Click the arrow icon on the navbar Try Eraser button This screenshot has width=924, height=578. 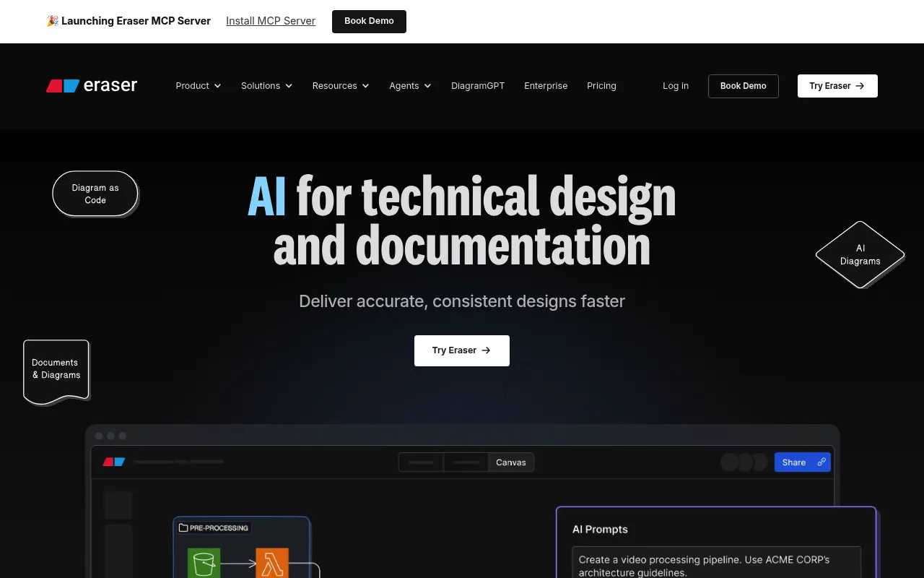(860, 86)
